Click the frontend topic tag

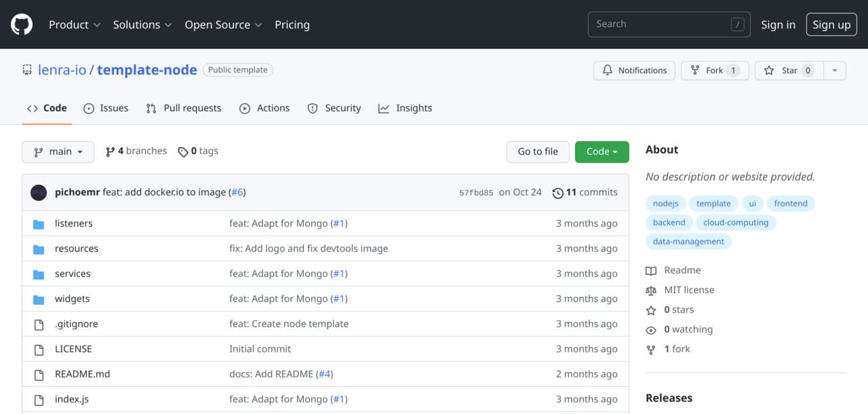791,204
